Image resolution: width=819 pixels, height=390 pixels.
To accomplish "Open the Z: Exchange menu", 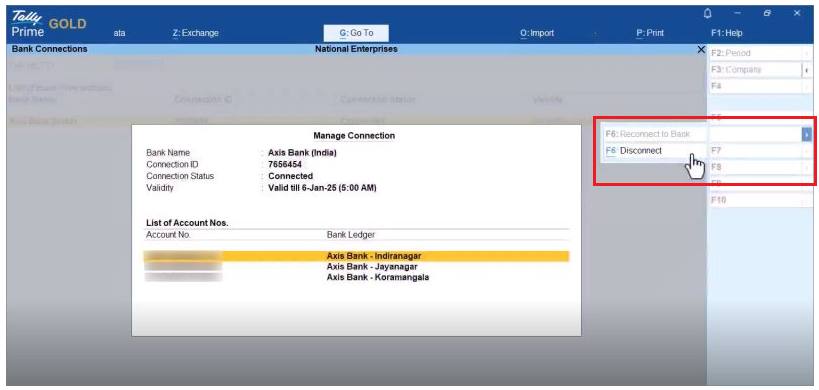I will 195,33.
